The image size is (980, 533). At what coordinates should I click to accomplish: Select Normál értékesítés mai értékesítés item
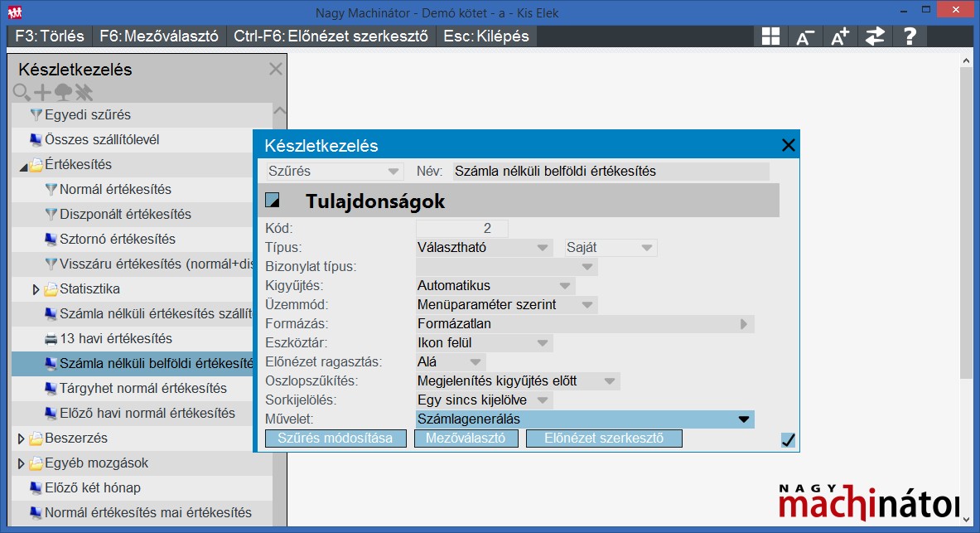click(x=142, y=513)
